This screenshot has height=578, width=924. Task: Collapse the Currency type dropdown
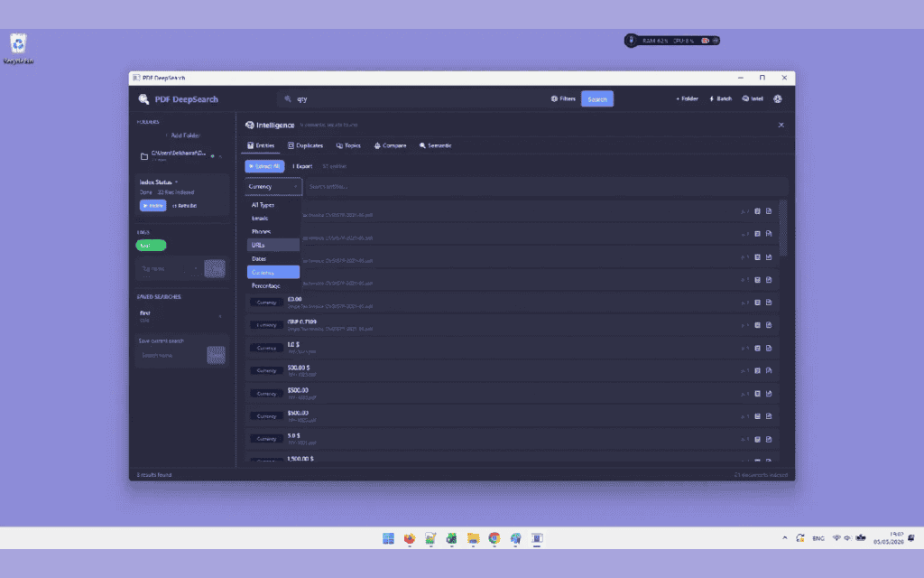pyautogui.click(x=273, y=186)
